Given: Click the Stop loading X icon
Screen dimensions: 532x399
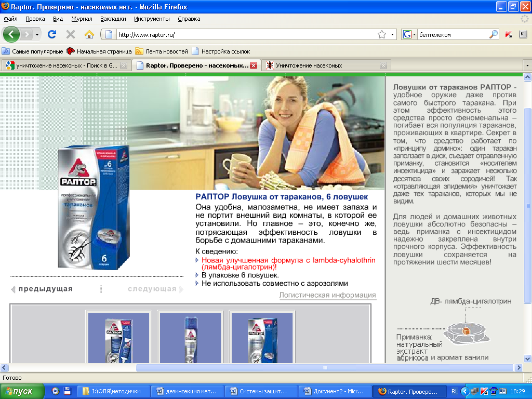Looking at the screenshot, I should tap(71, 34).
